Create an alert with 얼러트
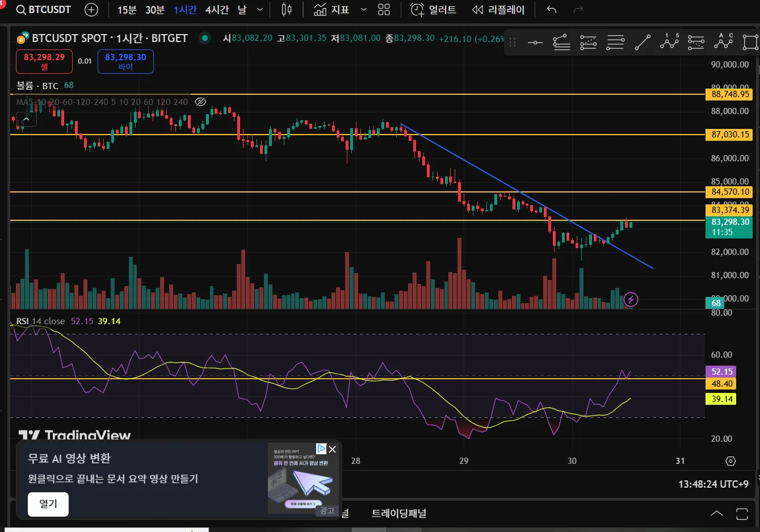Image resolution: width=760 pixels, height=532 pixels. pos(434,10)
